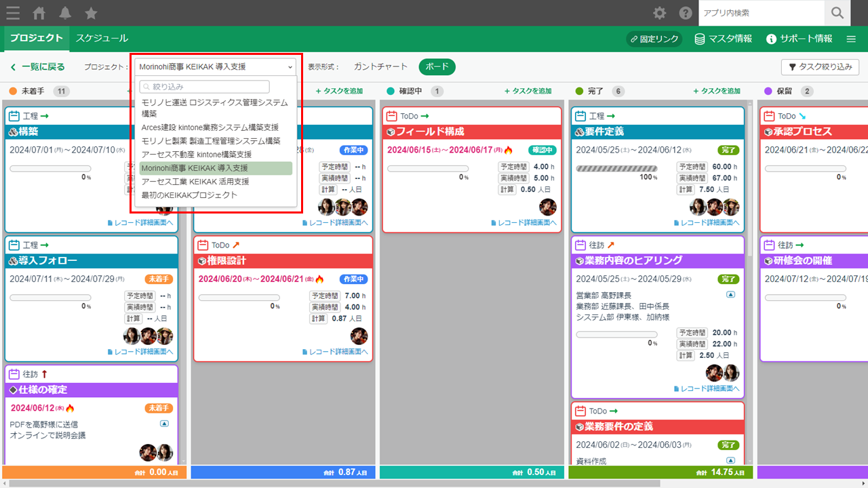
Task: Click the search magnifier button
Action: pos(837,13)
